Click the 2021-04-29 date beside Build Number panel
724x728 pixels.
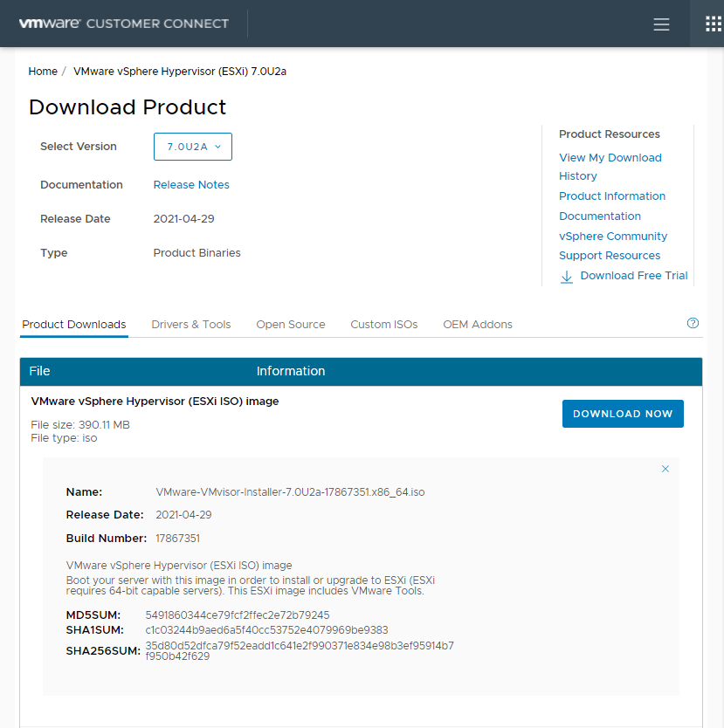pyautogui.click(x=183, y=515)
